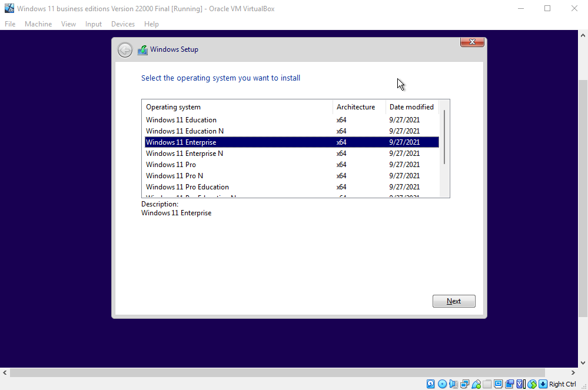Select Windows 11 Enterprise row
Viewport: 588px width, 390px height.
pos(292,142)
